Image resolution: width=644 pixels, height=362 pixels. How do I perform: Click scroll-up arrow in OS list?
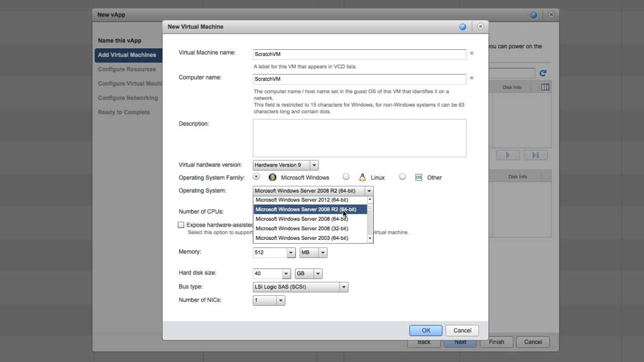tap(370, 200)
